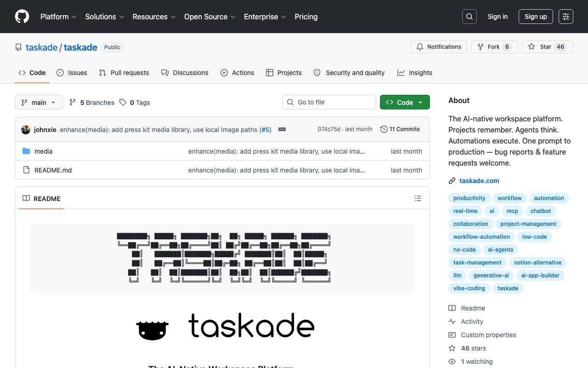The width and height of the screenshot is (588, 368).
Task: Click the tag icon beside 0 Tags
Action: pyautogui.click(x=123, y=102)
